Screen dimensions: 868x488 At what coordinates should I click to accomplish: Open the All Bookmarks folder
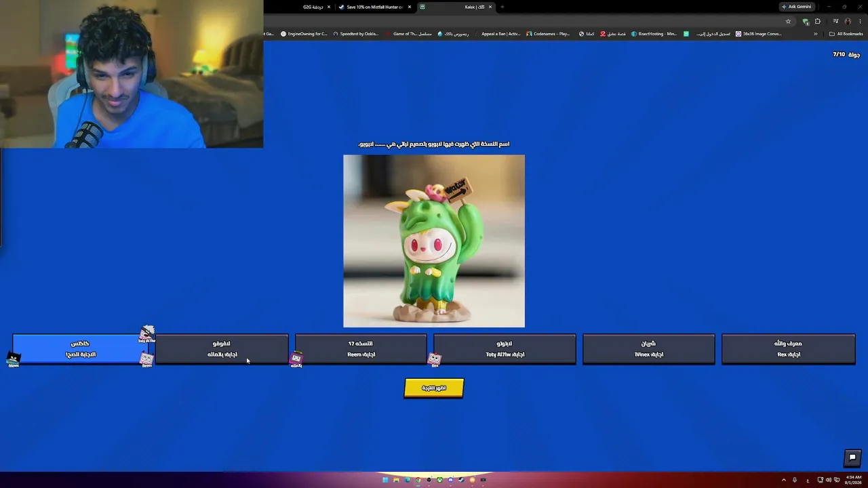click(846, 34)
